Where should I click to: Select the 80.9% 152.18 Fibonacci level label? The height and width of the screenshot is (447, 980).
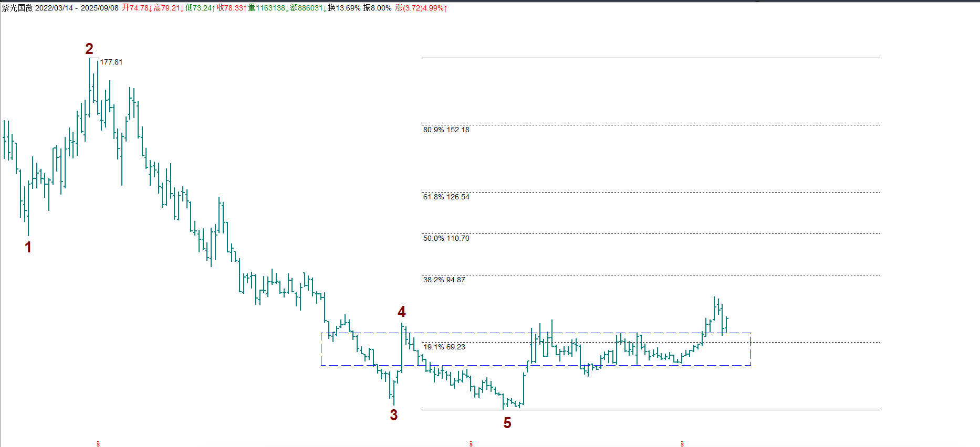tap(446, 130)
